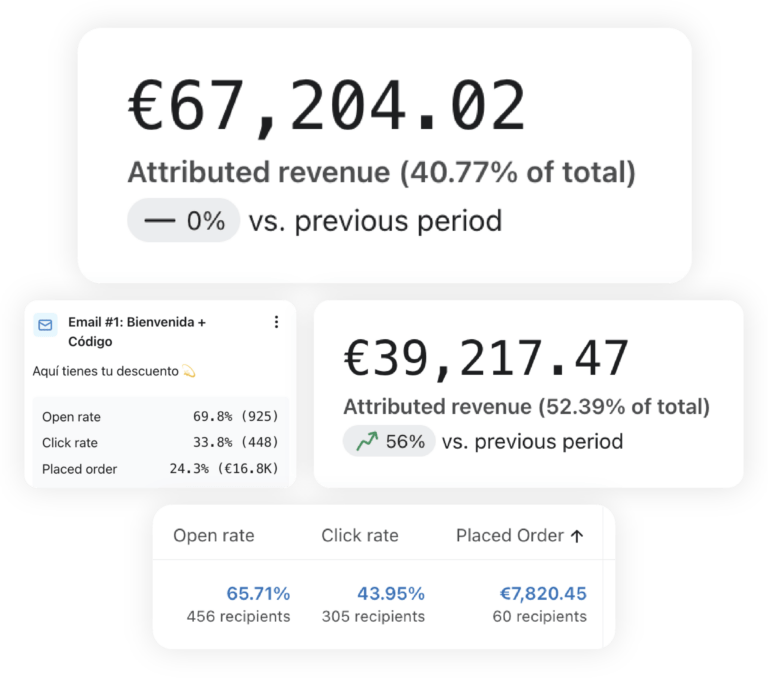The width and height of the screenshot is (768, 686).
Task: Select the €67,204.02 revenue figure
Action: coord(327,107)
